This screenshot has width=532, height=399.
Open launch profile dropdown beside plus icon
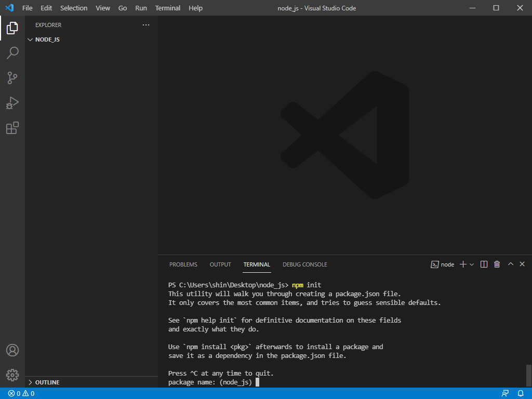[x=472, y=264]
